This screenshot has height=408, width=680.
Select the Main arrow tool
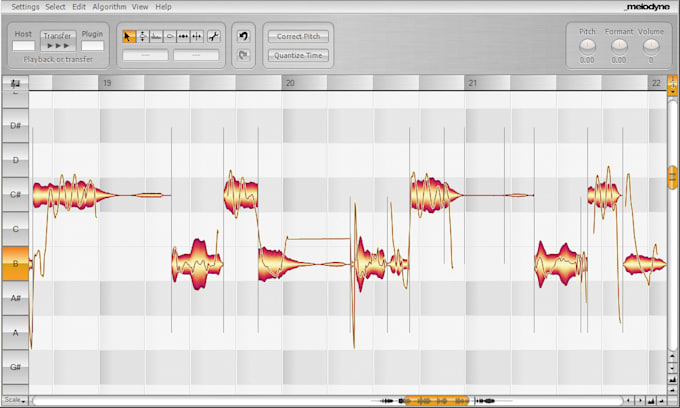(128, 37)
